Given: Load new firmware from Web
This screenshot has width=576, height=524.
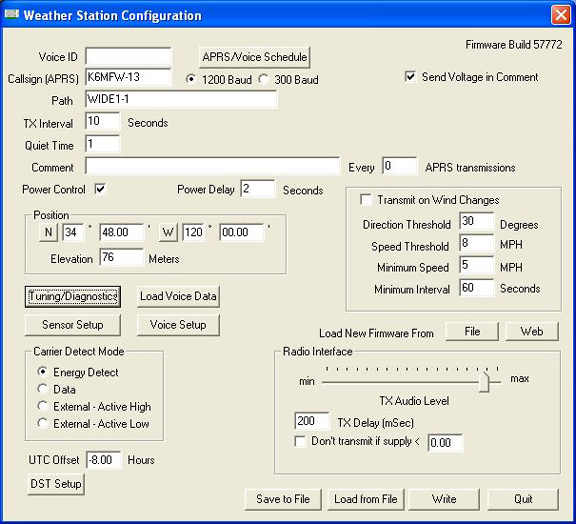Looking at the screenshot, I should coord(532,331).
